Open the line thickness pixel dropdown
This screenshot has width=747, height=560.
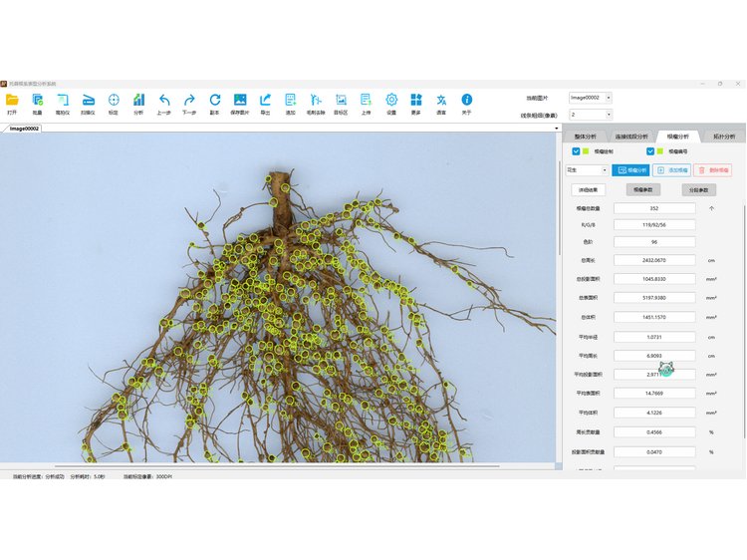click(590, 115)
